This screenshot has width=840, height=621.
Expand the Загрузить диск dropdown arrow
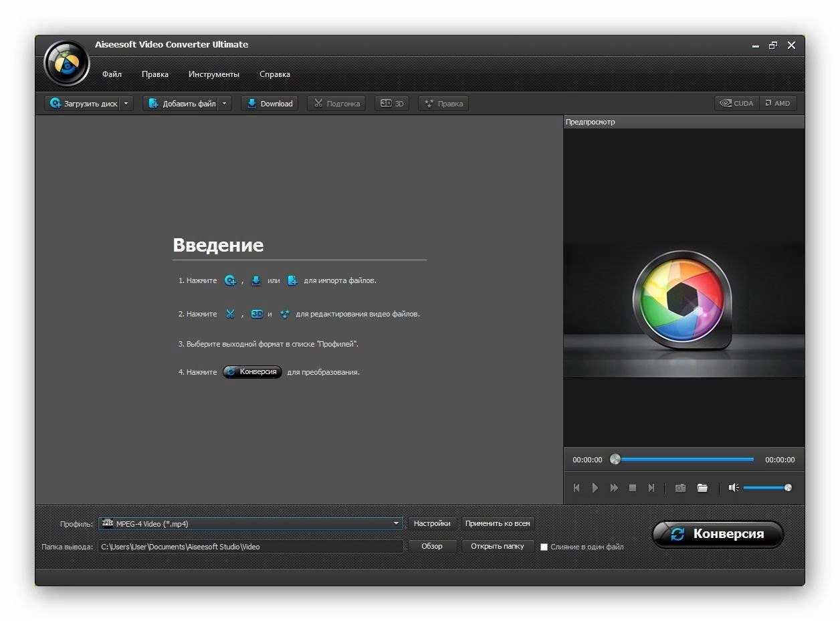pos(126,104)
